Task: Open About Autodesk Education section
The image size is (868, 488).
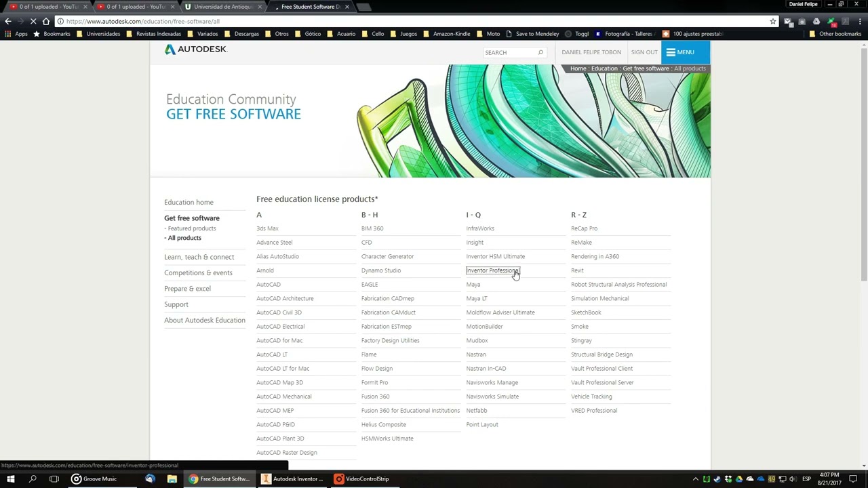Action: point(205,320)
